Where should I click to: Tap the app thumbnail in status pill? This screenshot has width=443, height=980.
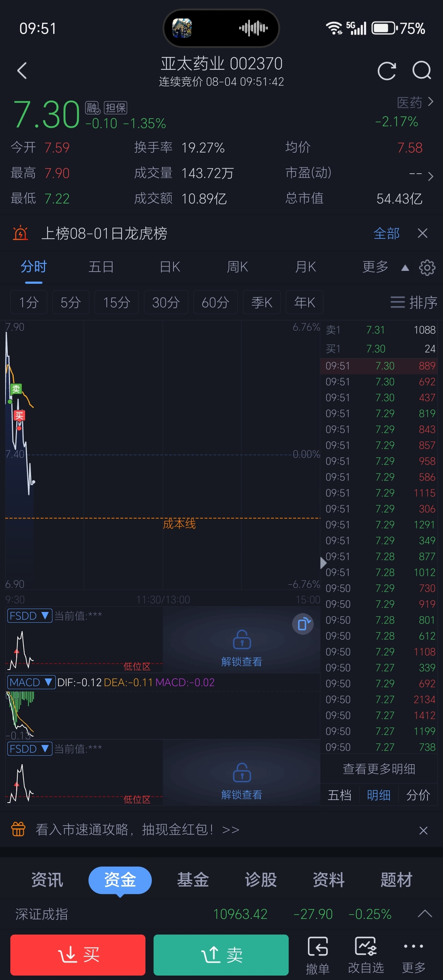(x=182, y=28)
